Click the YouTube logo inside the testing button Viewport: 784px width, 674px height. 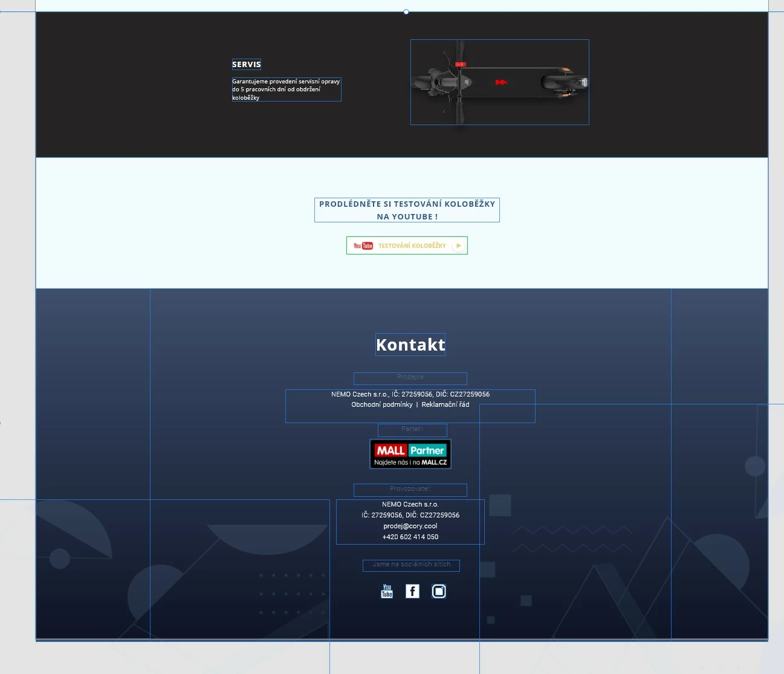tap(363, 245)
